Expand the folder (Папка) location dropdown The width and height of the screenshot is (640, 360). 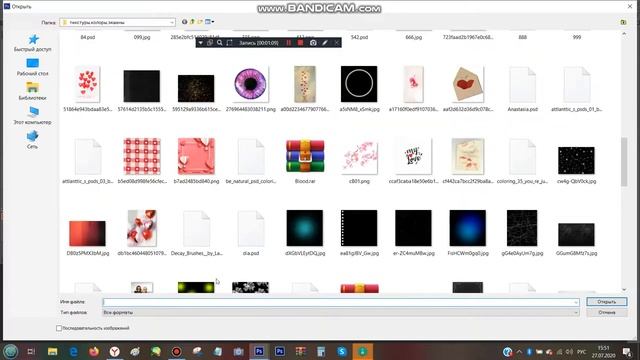pyautogui.click(x=172, y=22)
